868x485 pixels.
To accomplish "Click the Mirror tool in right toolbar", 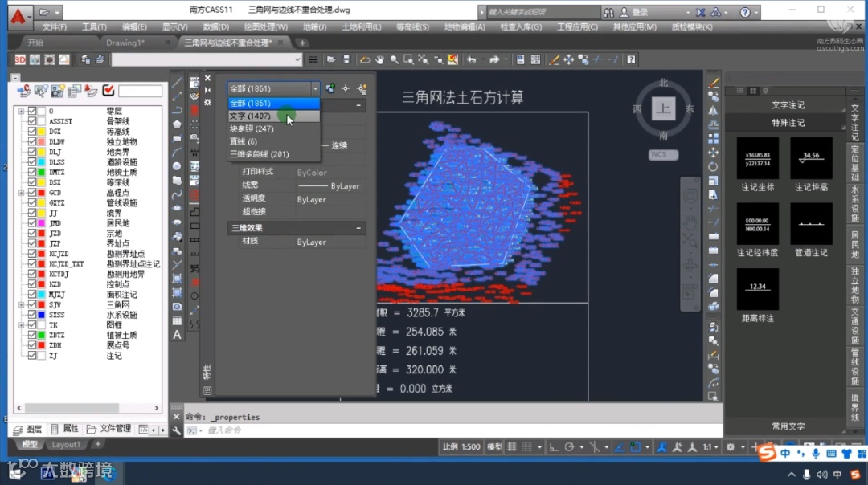I will (713, 111).
